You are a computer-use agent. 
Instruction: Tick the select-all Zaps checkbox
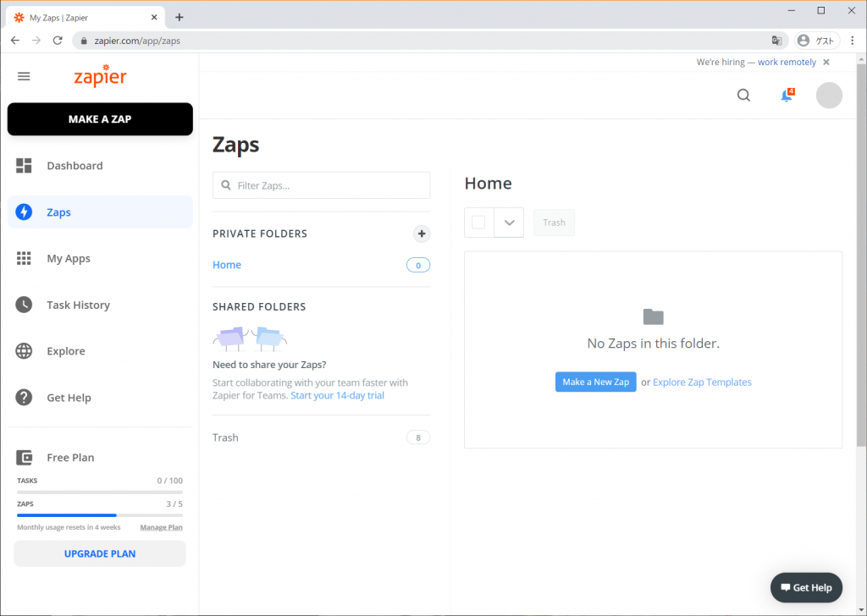478,222
